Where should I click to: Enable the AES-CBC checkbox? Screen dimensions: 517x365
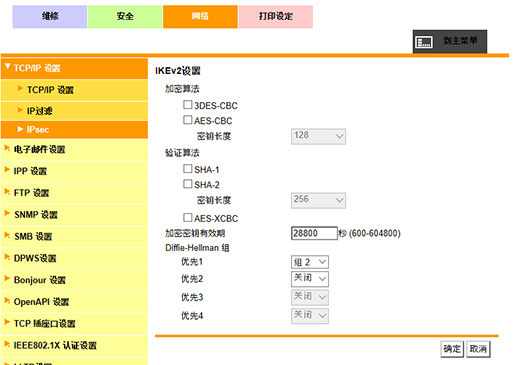[x=188, y=120]
